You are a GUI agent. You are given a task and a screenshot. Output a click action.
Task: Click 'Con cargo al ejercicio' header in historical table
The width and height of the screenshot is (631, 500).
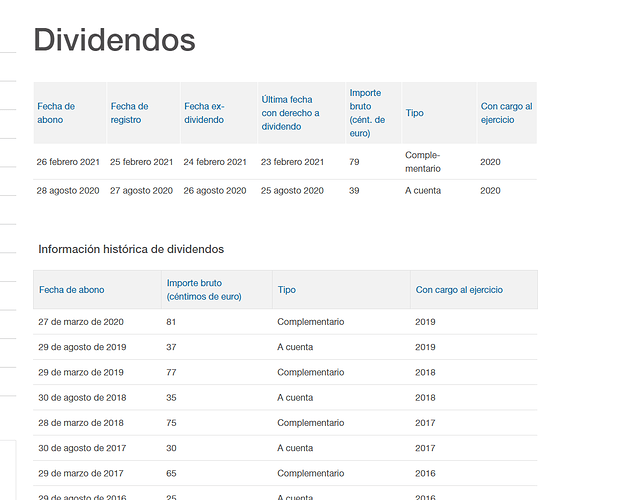[458, 290]
